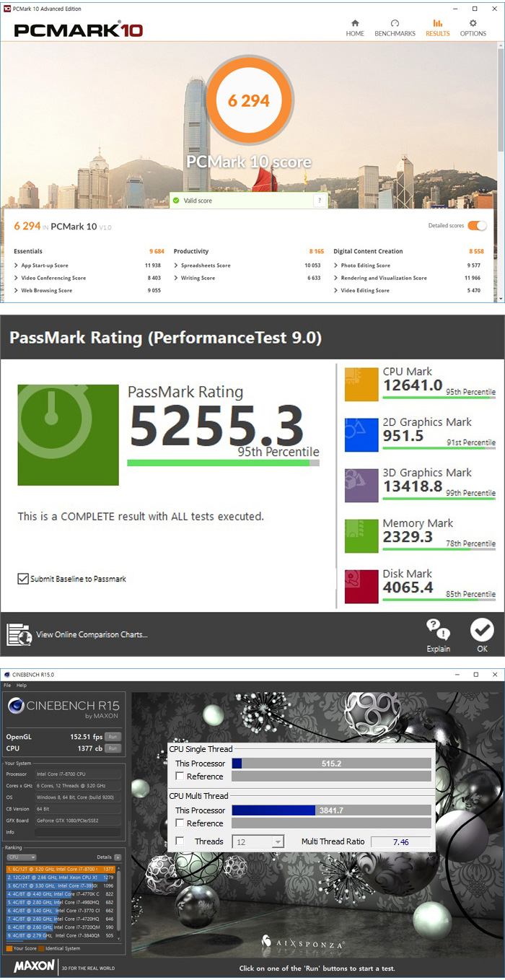
Task: Click the red Disk Mark icon
Action: coord(361,587)
